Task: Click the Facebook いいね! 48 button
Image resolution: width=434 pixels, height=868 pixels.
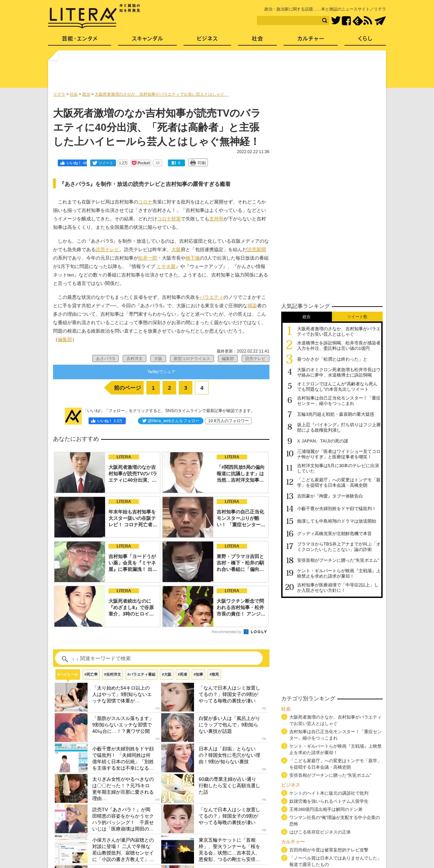Action: [x=72, y=163]
